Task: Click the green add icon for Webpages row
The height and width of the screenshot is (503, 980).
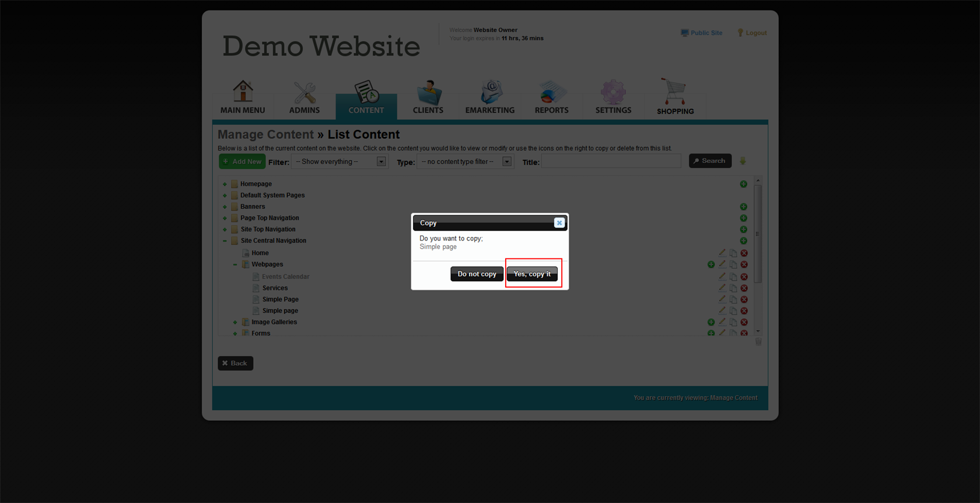Action: tap(711, 264)
